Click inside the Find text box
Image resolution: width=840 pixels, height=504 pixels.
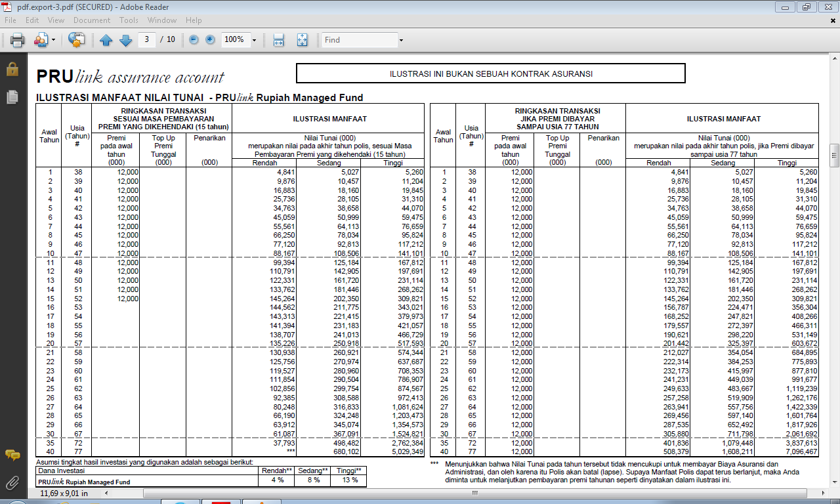[360, 40]
